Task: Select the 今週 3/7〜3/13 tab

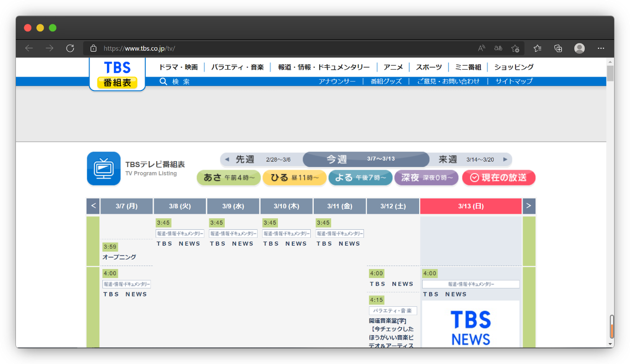Action: (366, 159)
